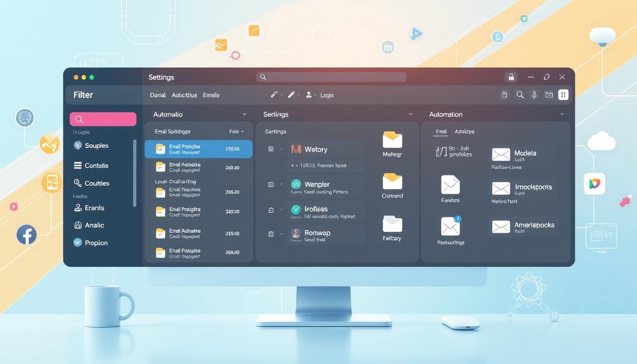
Task: Switch to the Domal tab
Action: pyautogui.click(x=158, y=95)
